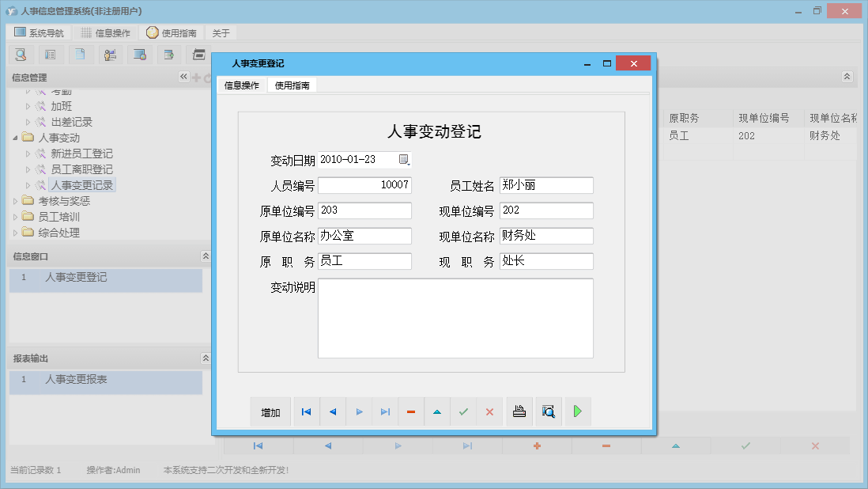The height and width of the screenshot is (489, 868).
Task: Expand the 考核与奖惩 folder in the sidebar
Action: click(14, 200)
